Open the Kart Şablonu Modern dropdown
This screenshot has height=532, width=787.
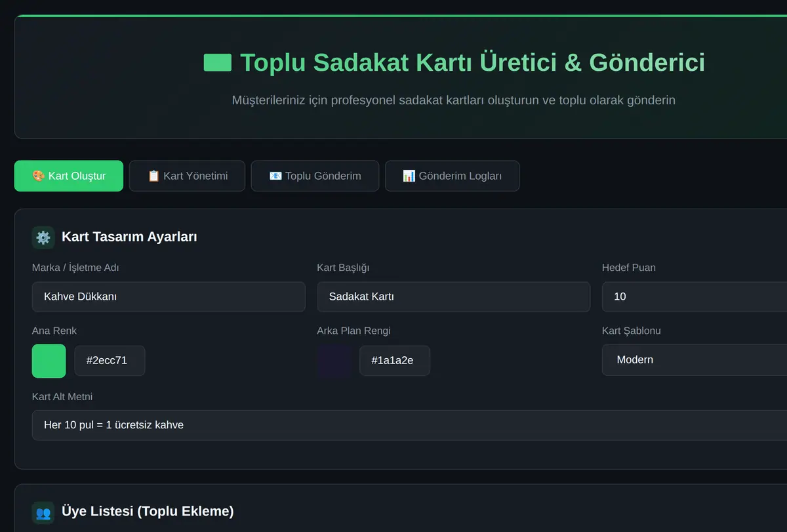[x=695, y=359]
